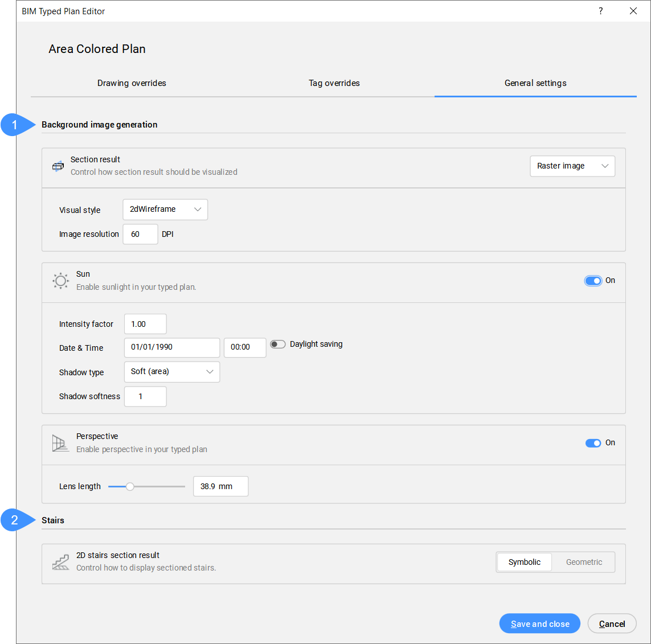Click the Save and close button

[x=539, y=624]
